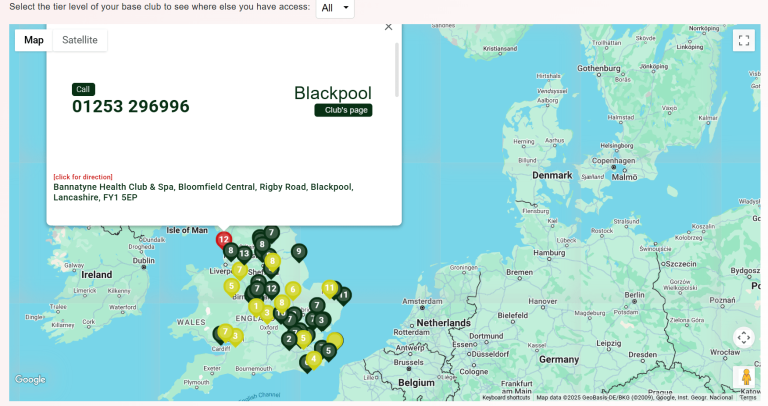Switch to the Satellite map view
This screenshot has width=768, height=406.
click(80, 40)
